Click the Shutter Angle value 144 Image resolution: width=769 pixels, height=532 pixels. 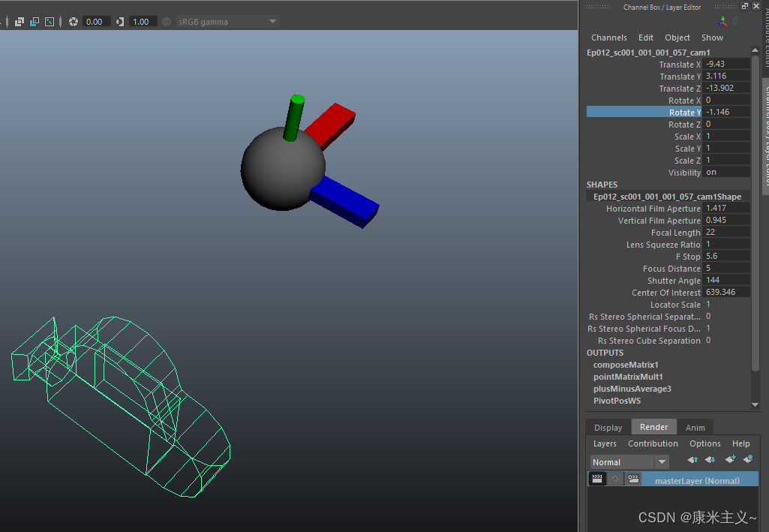coord(725,280)
